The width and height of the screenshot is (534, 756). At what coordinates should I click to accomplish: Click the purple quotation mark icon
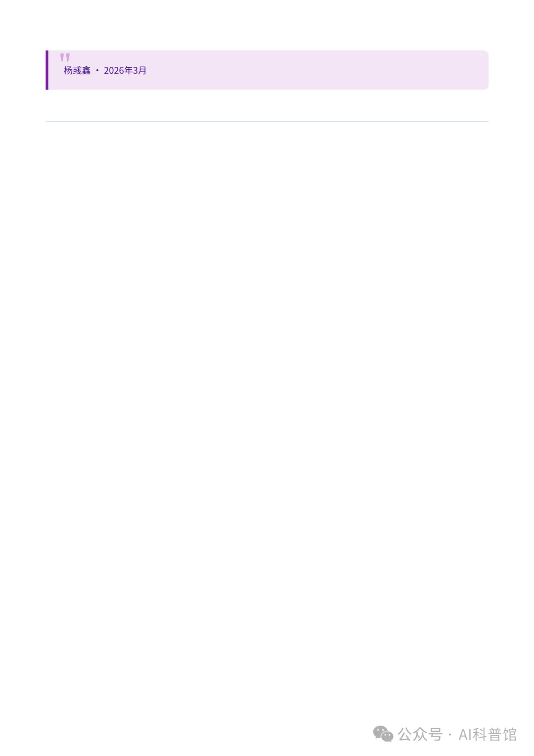[65, 57]
